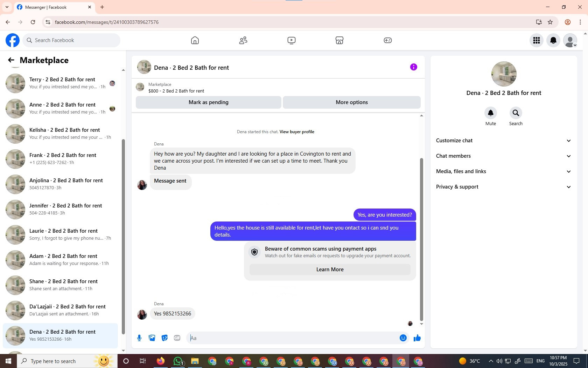Viewport: 588px width, 368px height.
Task: Open WhatsApp from the taskbar
Action: tap(178, 361)
